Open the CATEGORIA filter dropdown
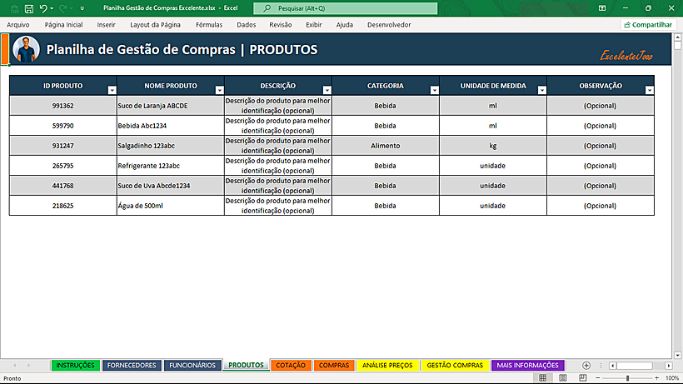The height and width of the screenshot is (384, 683). 434,90
